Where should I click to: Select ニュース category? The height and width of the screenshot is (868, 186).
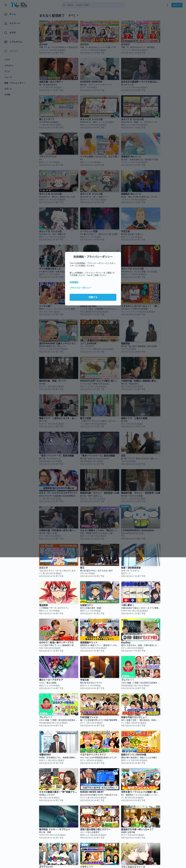(8, 77)
